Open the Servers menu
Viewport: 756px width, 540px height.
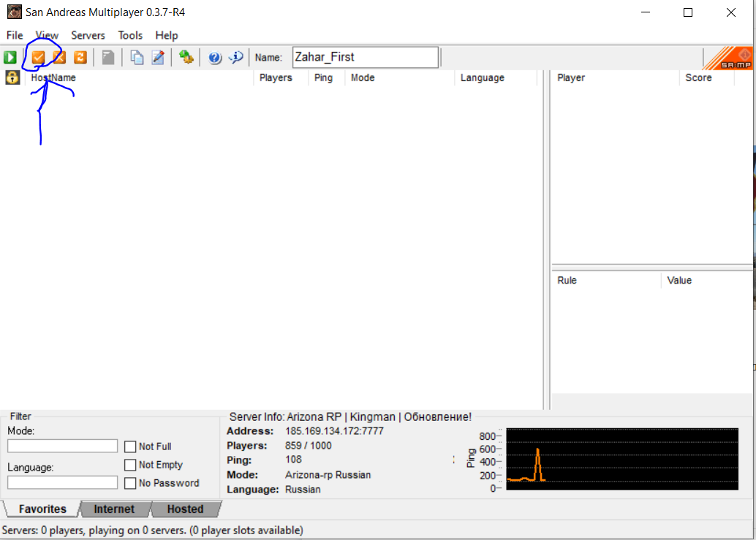(x=88, y=35)
